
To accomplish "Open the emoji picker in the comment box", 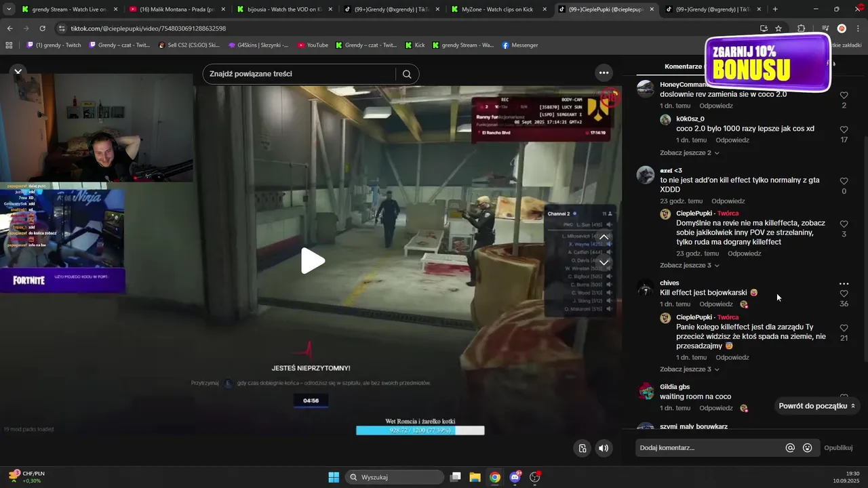I will tap(807, 448).
